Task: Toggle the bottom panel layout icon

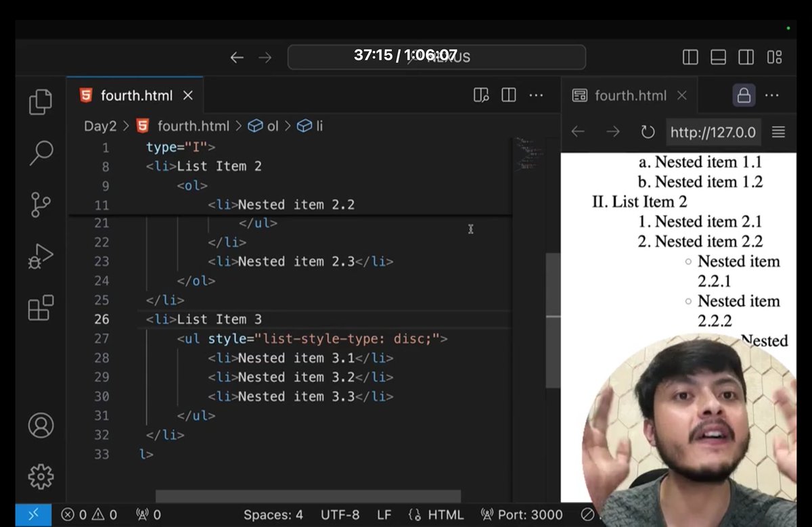Action: (x=719, y=58)
